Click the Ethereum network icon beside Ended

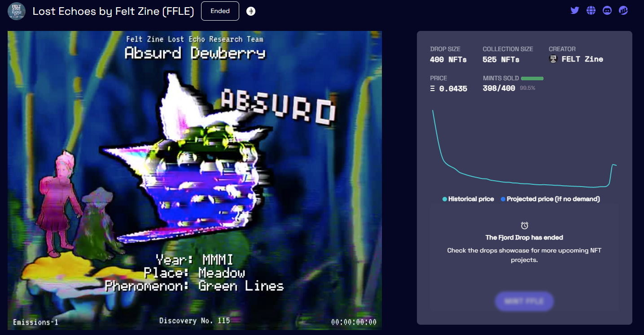(251, 11)
